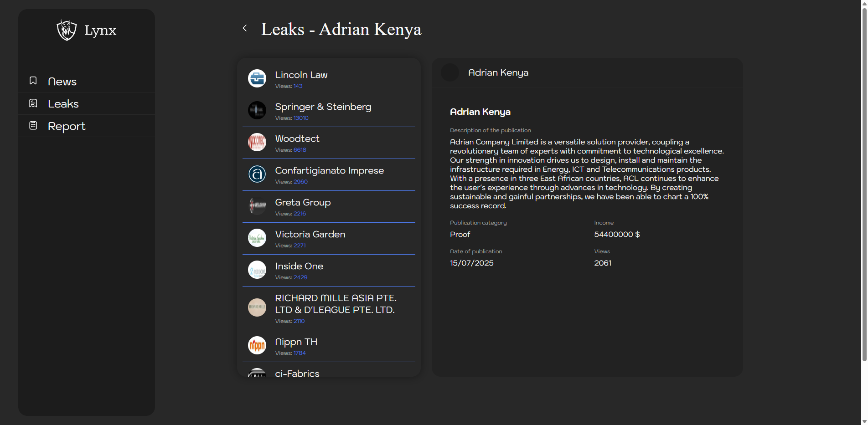Click the scrollbar down arrow

864,421
